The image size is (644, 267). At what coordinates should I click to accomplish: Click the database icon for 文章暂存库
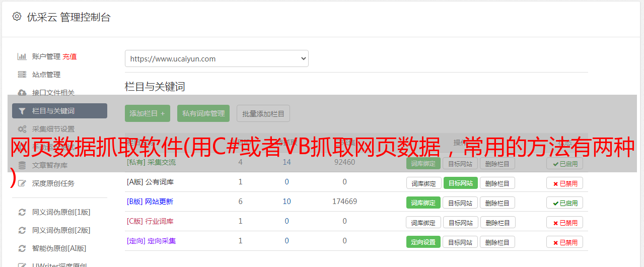(22, 165)
